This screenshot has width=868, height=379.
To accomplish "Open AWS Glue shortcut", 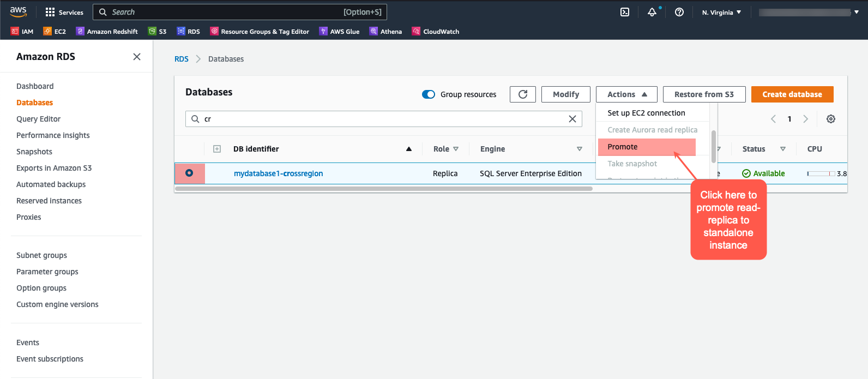I will tap(339, 32).
